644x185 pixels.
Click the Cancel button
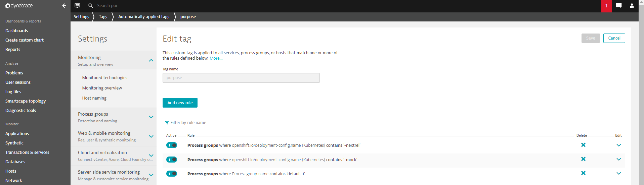tap(614, 38)
